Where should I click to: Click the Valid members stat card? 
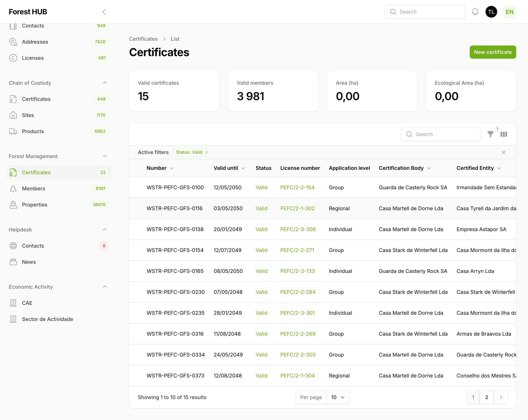click(273, 91)
